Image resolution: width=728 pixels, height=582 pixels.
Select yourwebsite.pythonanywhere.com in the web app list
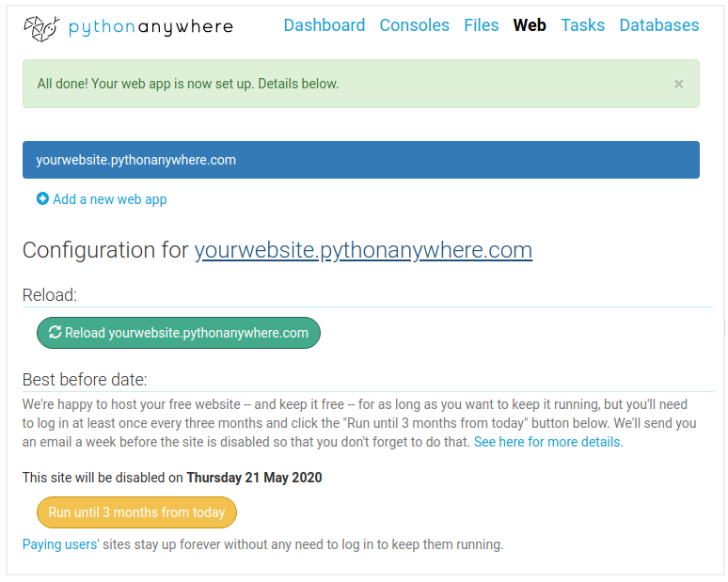pyautogui.click(x=361, y=160)
